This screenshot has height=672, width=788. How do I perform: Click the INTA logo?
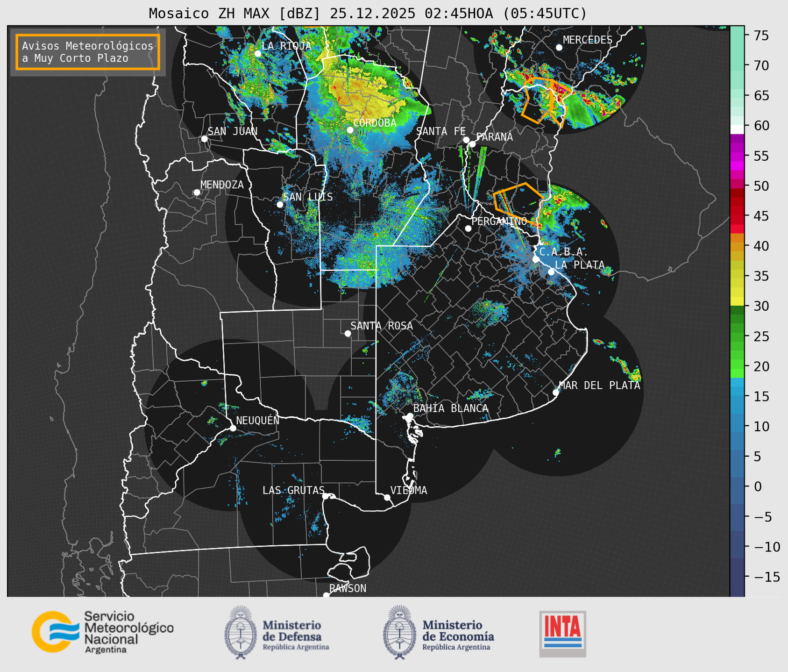[x=563, y=634]
